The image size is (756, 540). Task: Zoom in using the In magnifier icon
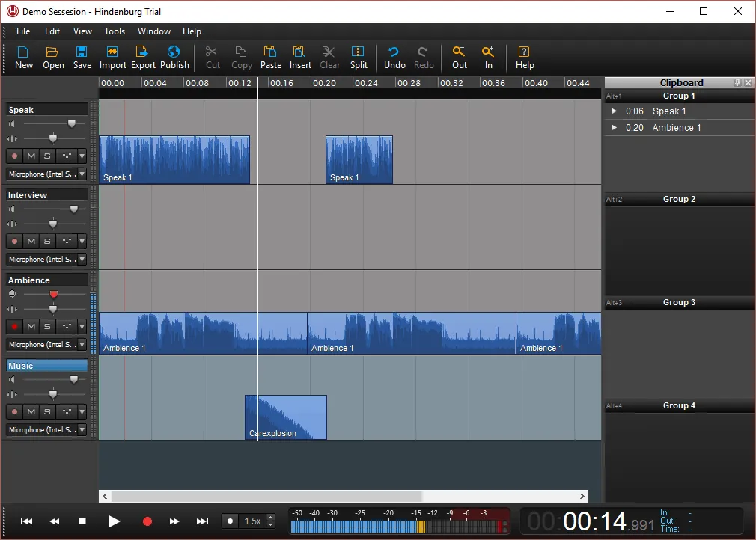pyautogui.click(x=488, y=56)
